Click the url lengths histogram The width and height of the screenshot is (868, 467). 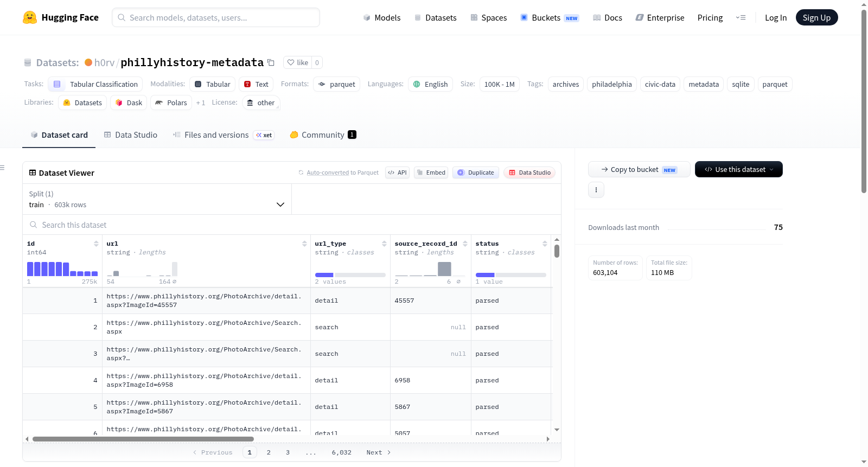142,269
